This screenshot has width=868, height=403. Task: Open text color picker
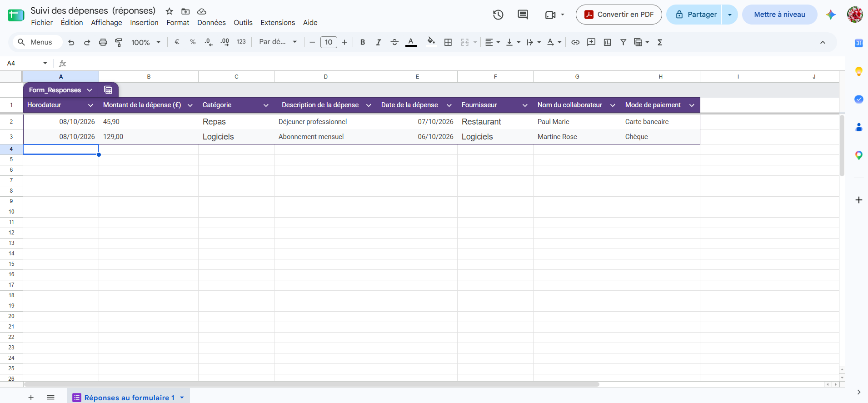411,42
